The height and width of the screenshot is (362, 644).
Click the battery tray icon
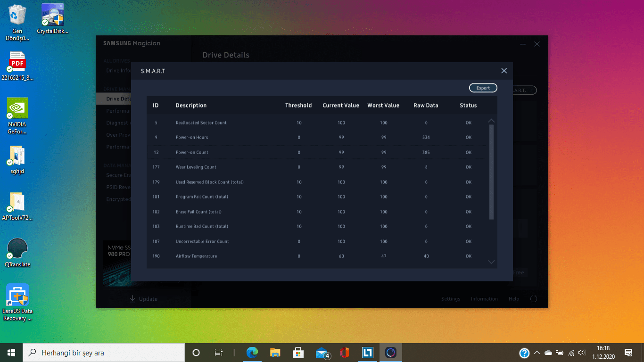(x=560, y=353)
